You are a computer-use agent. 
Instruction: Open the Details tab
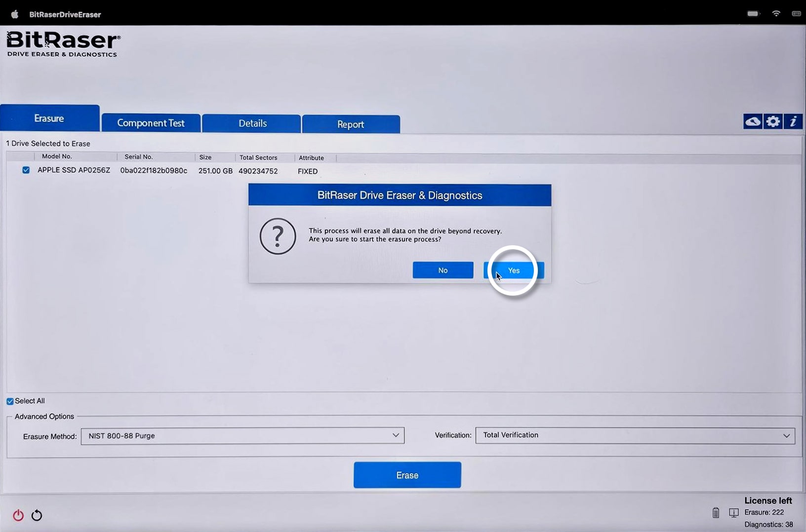252,123
